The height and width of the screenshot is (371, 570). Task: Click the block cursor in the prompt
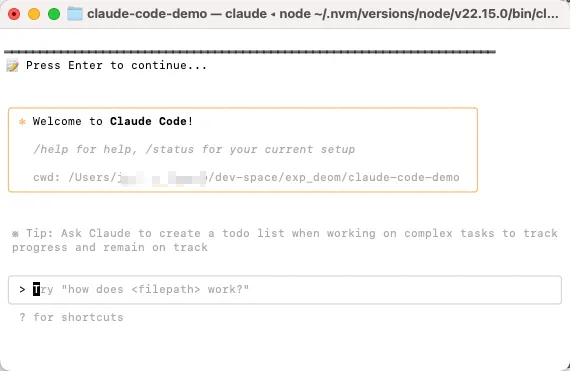(x=36, y=290)
